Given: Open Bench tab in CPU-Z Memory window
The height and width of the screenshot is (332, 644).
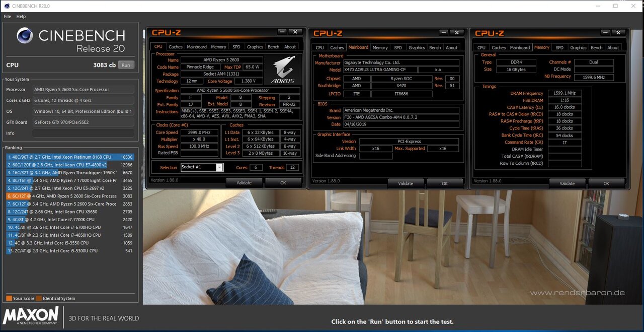Looking at the screenshot, I should coord(597,48).
